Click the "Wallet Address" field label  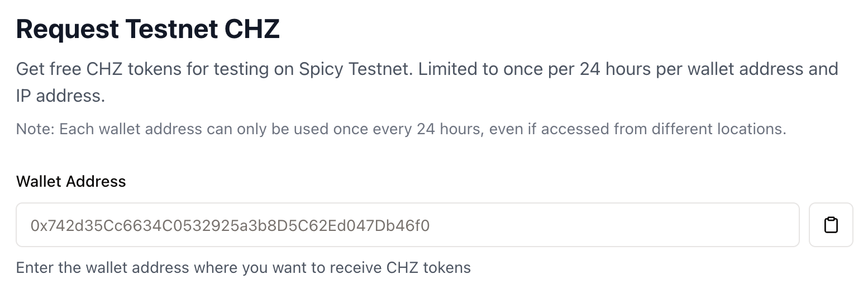tap(71, 182)
